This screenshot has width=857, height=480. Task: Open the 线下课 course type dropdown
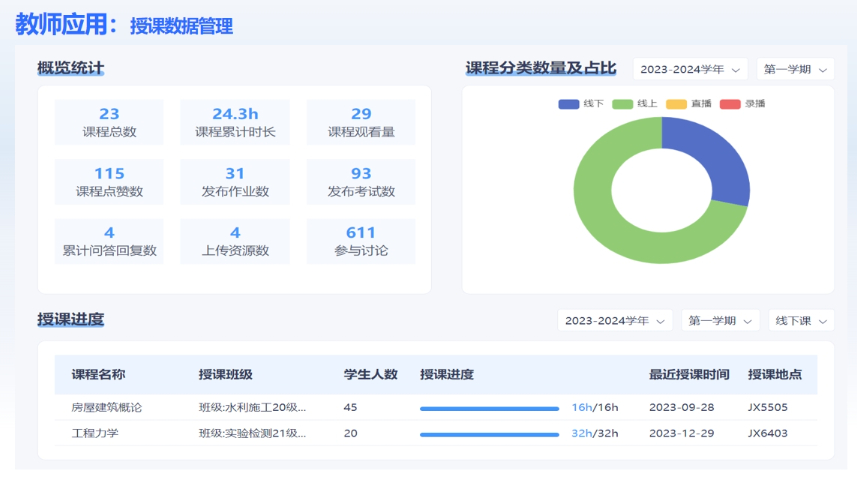click(x=801, y=321)
